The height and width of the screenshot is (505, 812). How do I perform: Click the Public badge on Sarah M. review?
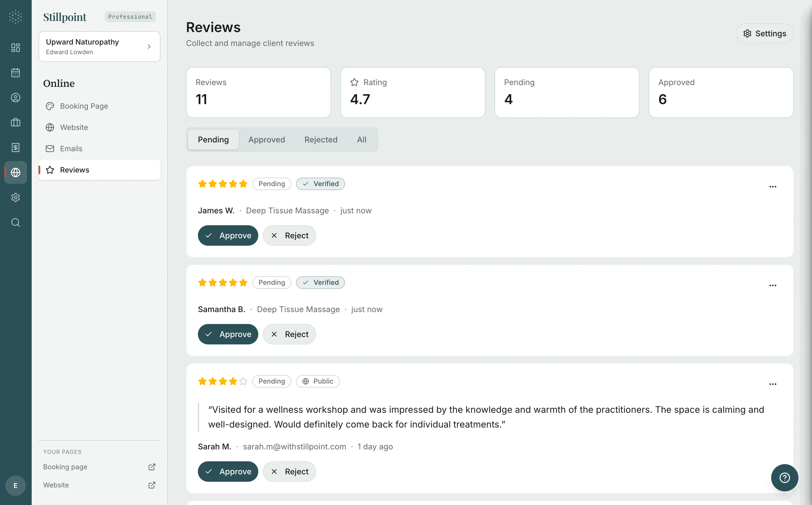318,381
